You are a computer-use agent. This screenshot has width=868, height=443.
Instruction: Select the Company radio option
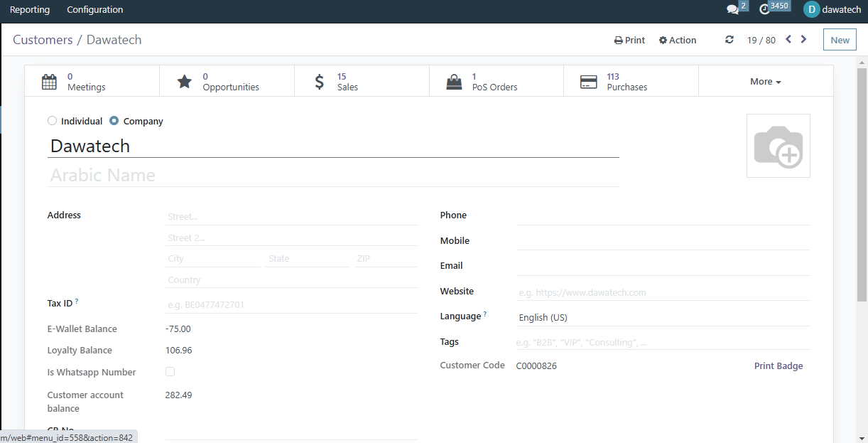click(x=114, y=121)
